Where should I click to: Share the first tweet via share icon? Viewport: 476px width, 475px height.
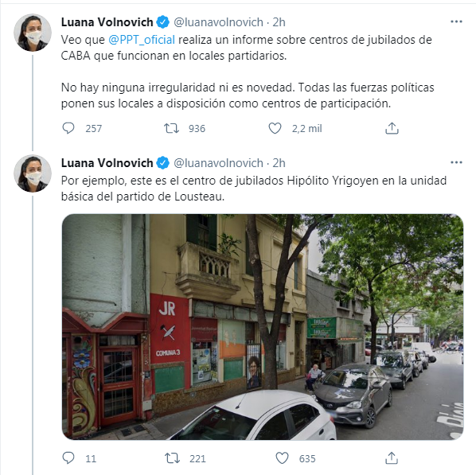click(392, 128)
